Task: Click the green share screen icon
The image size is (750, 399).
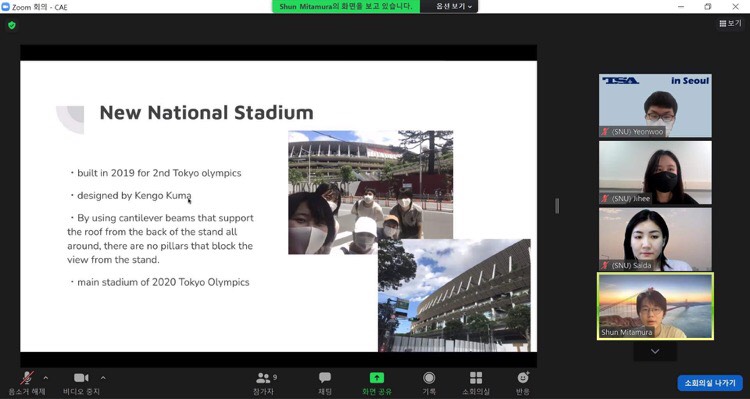Action: [377, 378]
